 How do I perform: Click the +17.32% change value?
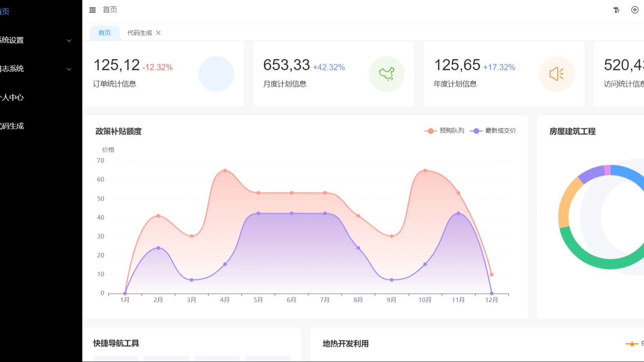click(x=499, y=67)
